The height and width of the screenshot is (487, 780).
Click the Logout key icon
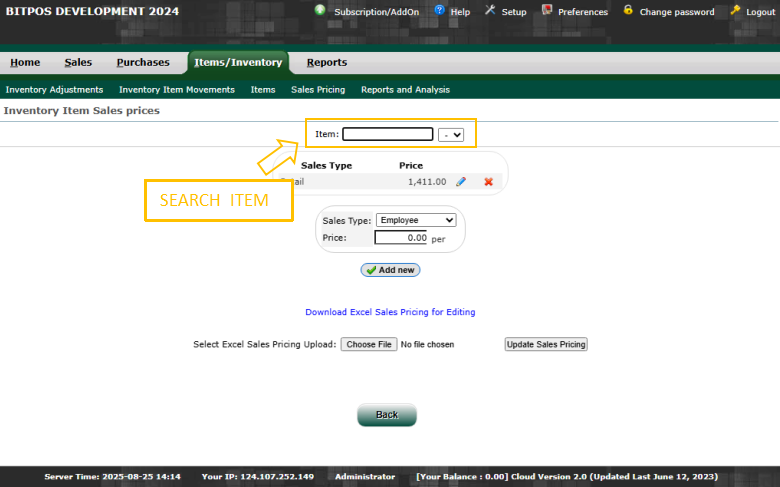click(x=735, y=10)
